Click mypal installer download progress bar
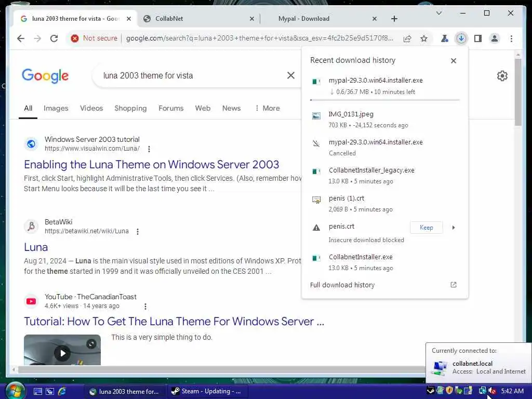Viewport: 532px width, 399px height. pos(385,100)
